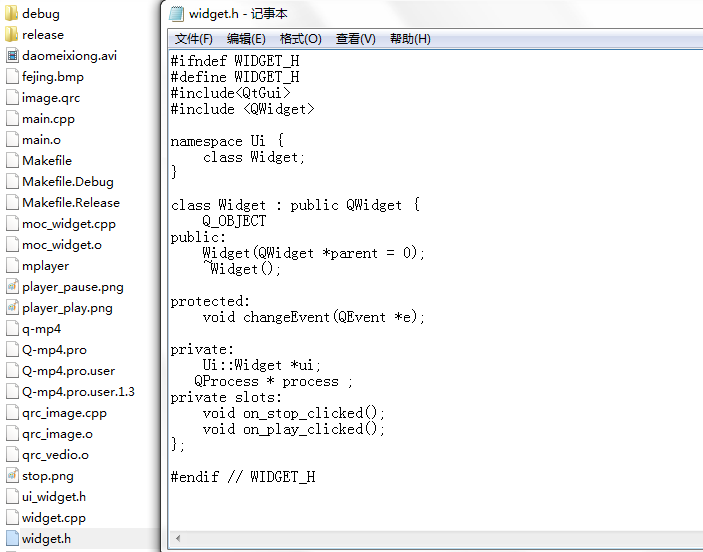Image resolution: width=703 pixels, height=552 pixels.
Task: Click the qrc_image.cpp file icon
Action: [x=13, y=413]
